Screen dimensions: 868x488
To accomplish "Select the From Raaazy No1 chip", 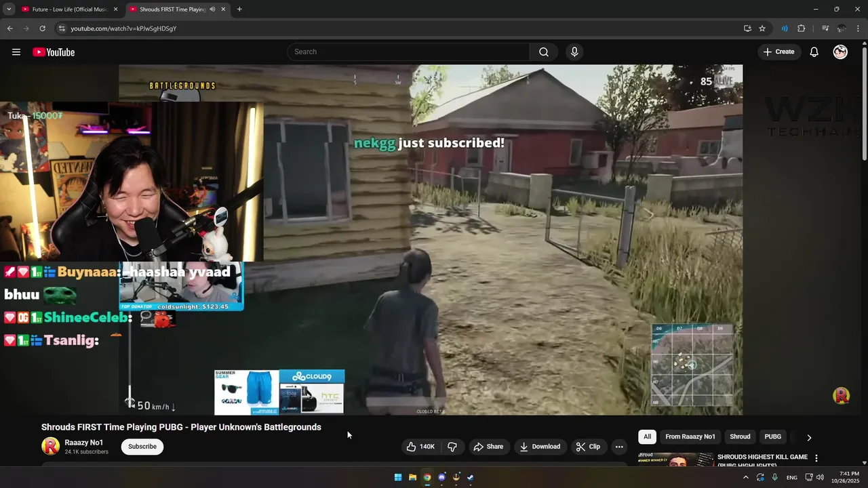I will [690, 437].
